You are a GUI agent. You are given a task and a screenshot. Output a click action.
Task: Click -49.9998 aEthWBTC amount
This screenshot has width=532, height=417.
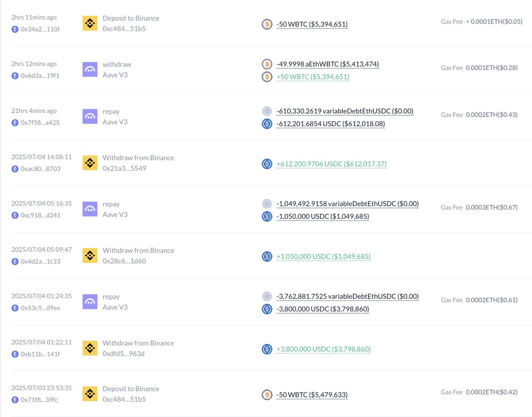[328, 64]
